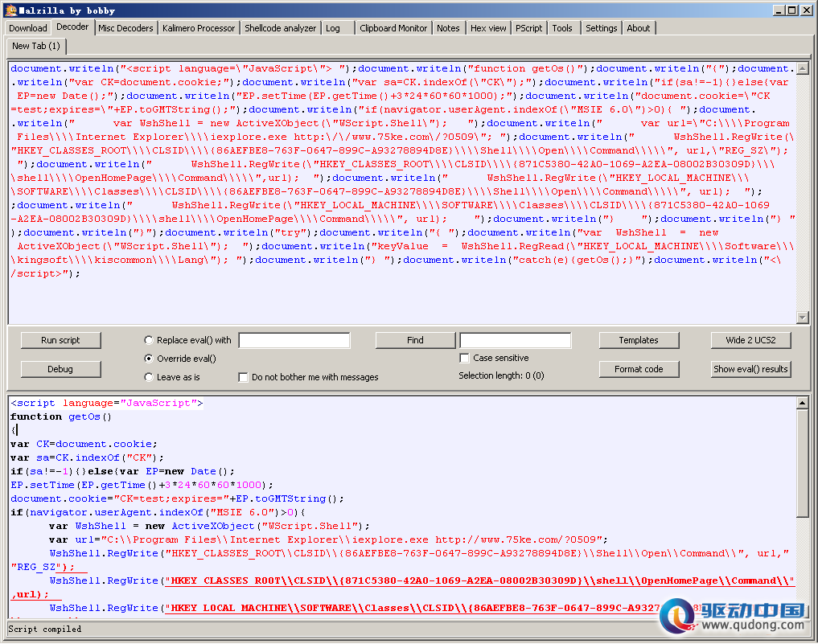818x644 pixels.
Task: Enable Do not bother me with messages
Action: (243, 377)
